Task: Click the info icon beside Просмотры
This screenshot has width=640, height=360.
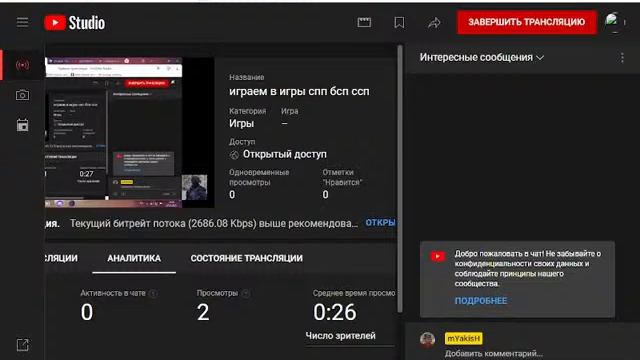Action: coord(246,293)
